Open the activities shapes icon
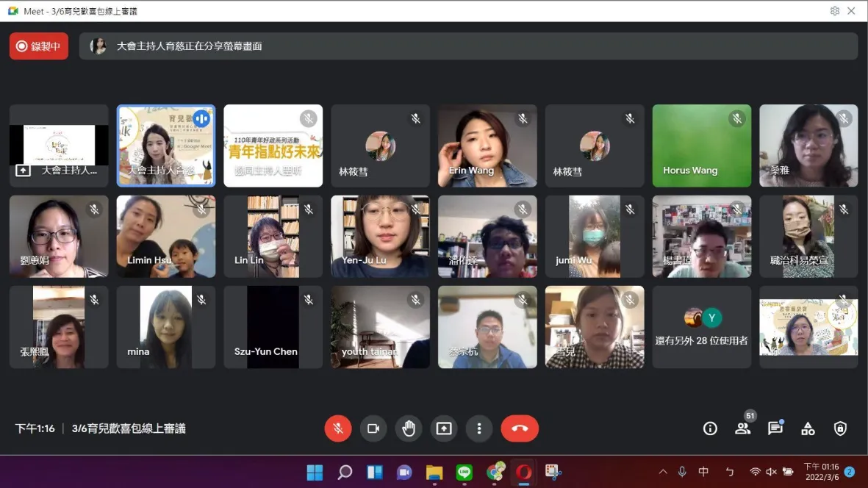Screen dimensions: 868x488 [x=808, y=428]
